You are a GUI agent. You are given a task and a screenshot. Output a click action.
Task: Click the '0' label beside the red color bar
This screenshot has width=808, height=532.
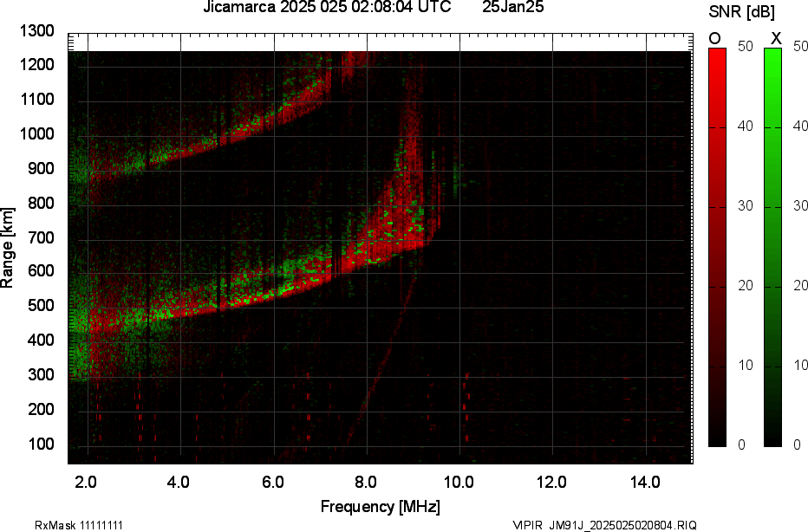click(x=741, y=444)
